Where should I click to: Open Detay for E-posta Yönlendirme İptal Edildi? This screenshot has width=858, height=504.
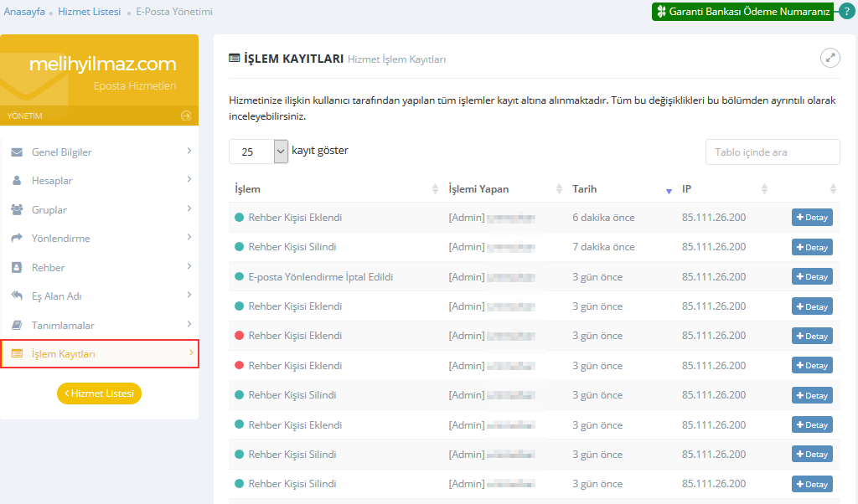812,277
